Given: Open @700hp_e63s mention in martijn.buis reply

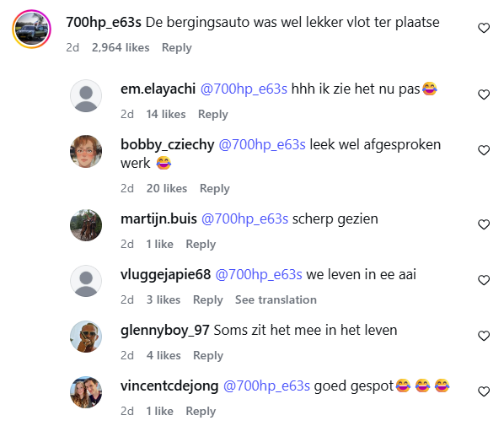Looking at the screenshot, I should (x=244, y=219).
